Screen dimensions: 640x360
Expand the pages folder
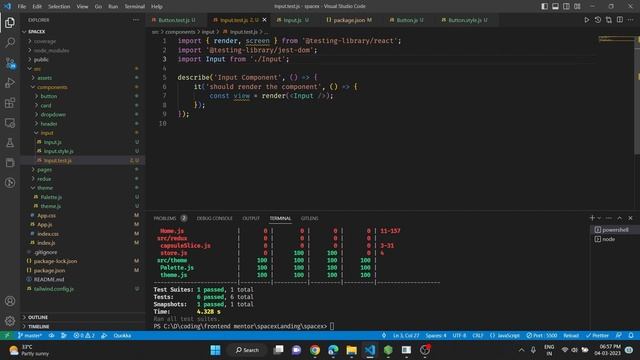tap(83, 169)
